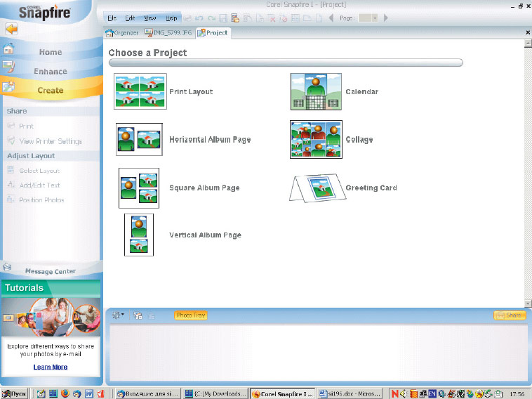Choose the Vertical Album Page icon

click(x=139, y=235)
